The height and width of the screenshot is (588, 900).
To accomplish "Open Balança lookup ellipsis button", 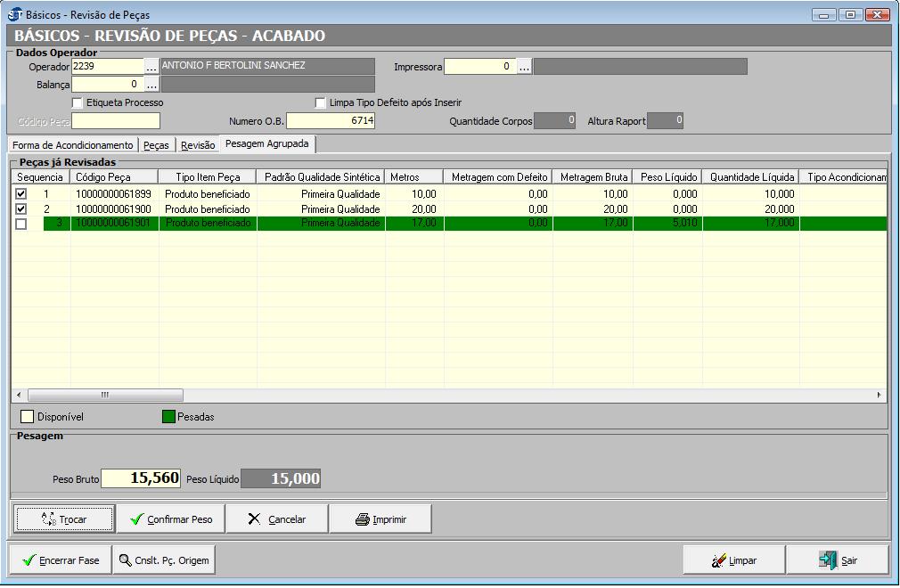I will coord(151,85).
